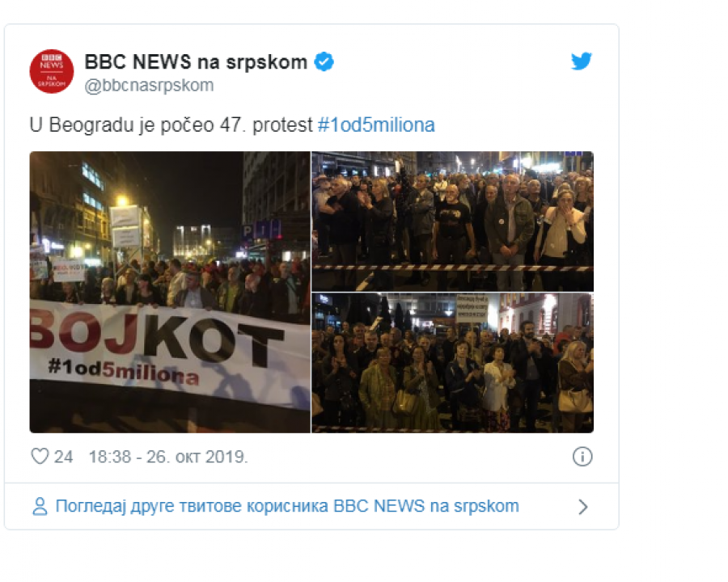Click the like count 24
Viewport: 728px width, 582px height.
[63, 457]
